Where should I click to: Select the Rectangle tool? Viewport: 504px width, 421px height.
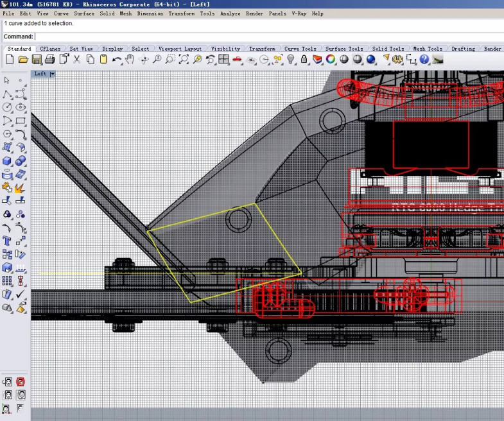point(21,121)
